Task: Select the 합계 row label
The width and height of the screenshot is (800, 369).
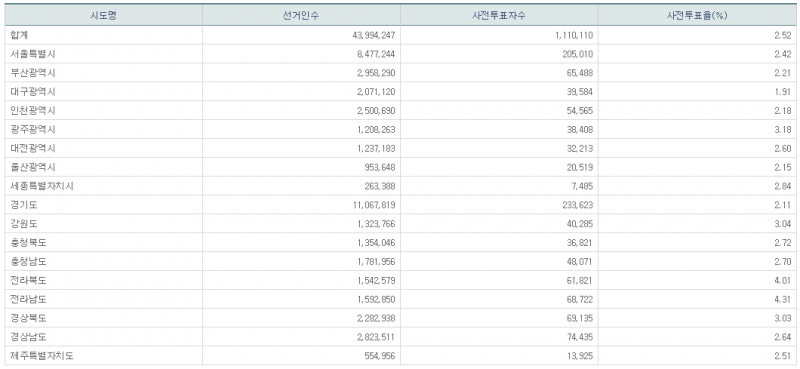Action: 18,35
